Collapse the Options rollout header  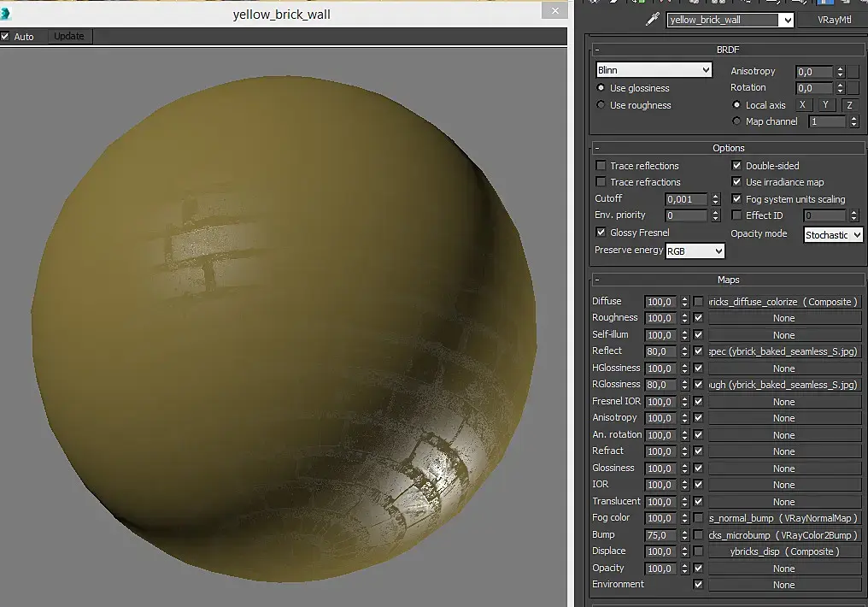click(x=728, y=148)
